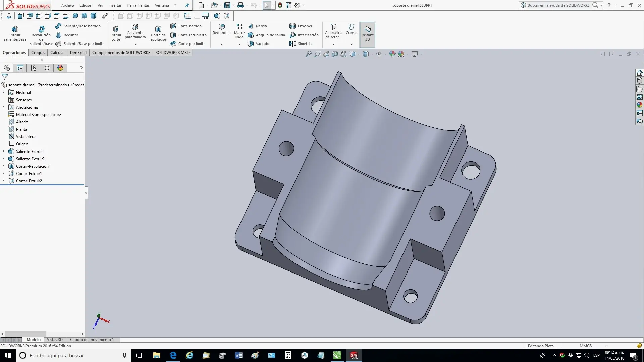Expand the Historial tree node
Viewport: 644px width, 362px height.
[3, 93]
